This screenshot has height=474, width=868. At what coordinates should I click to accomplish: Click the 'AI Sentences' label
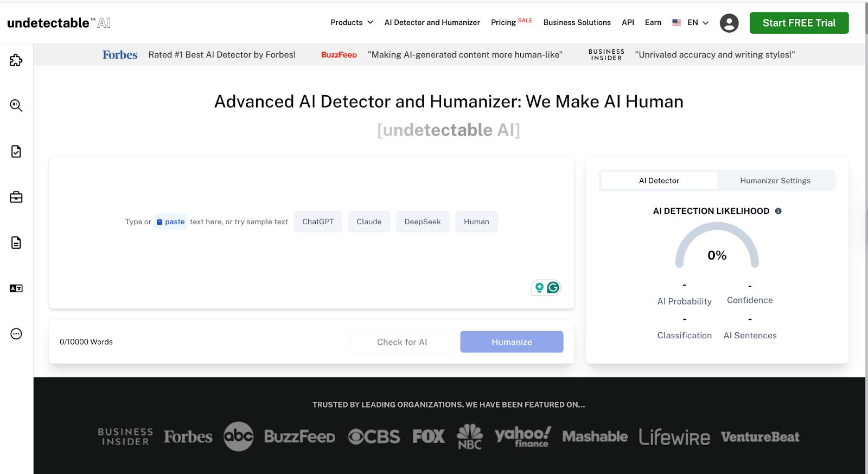tap(750, 336)
